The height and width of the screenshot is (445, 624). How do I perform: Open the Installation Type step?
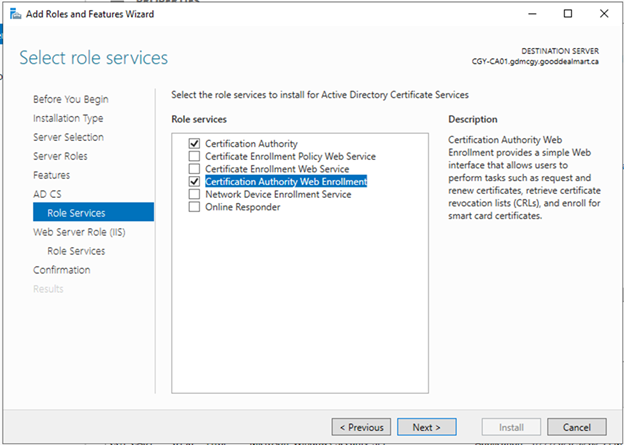click(68, 118)
